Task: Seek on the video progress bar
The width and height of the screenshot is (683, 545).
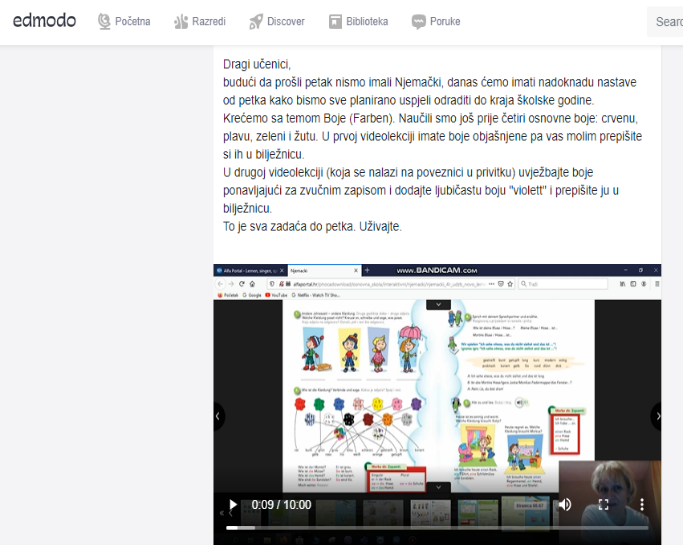Action: [437, 528]
